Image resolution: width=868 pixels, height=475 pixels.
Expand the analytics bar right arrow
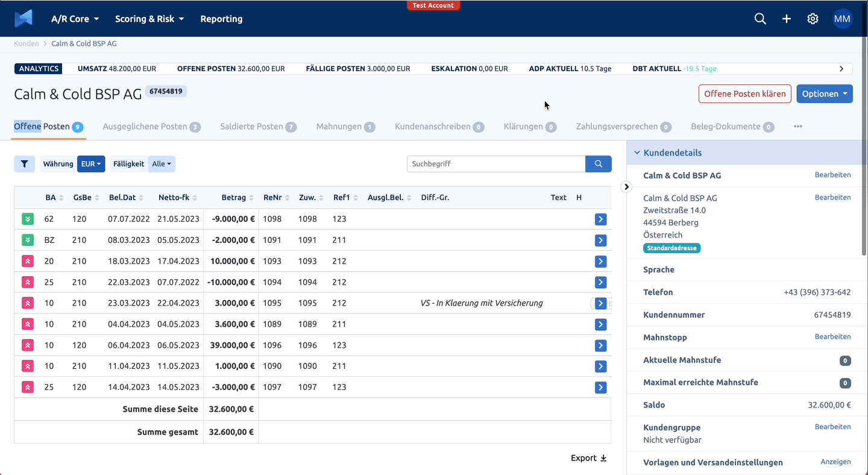pos(841,69)
